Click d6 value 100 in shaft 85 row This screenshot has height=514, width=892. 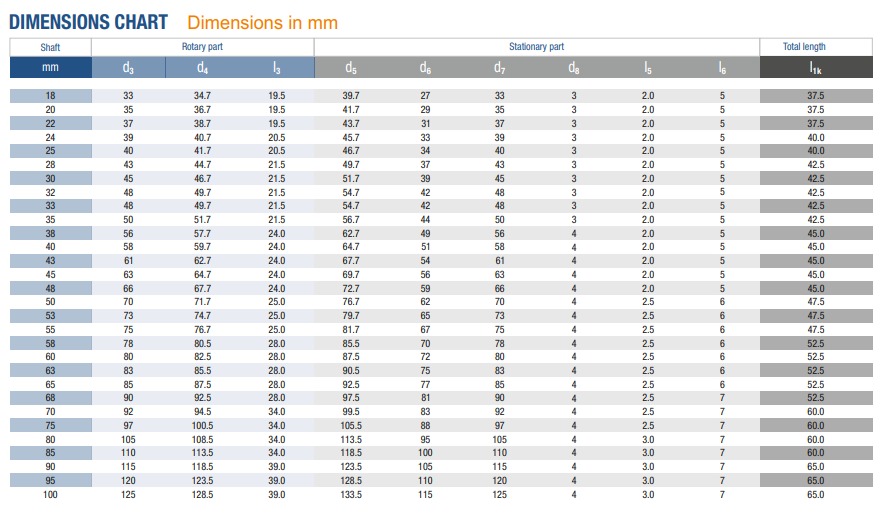pos(425,453)
